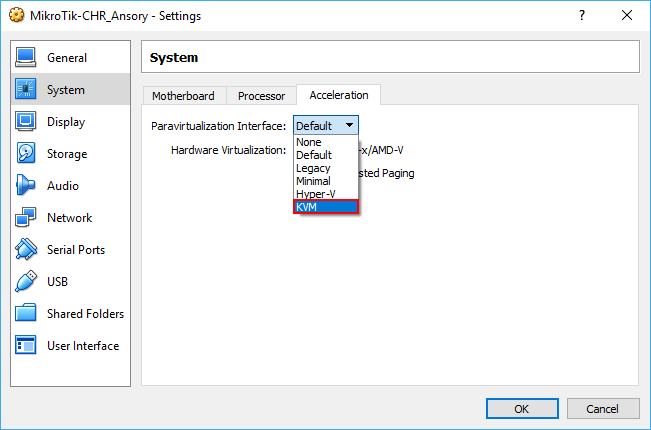This screenshot has width=651, height=430.
Task: Pick the Legacy paravirtualization option
Action: 325,168
